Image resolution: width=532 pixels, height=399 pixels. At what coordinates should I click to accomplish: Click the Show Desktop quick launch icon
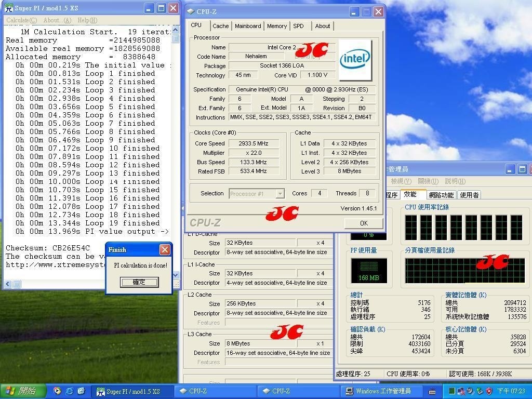pyautogui.click(x=81, y=391)
